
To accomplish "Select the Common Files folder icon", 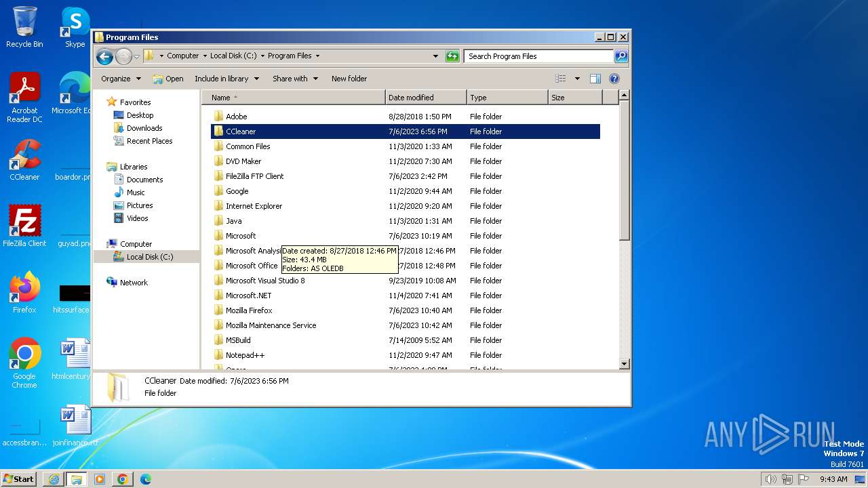I will point(218,146).
